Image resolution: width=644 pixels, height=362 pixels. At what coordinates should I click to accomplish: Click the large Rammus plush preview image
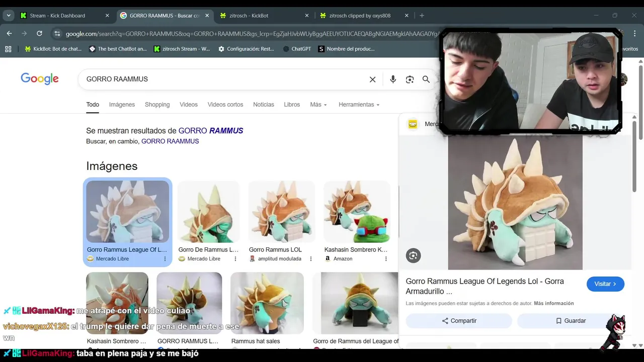point(515,202)
